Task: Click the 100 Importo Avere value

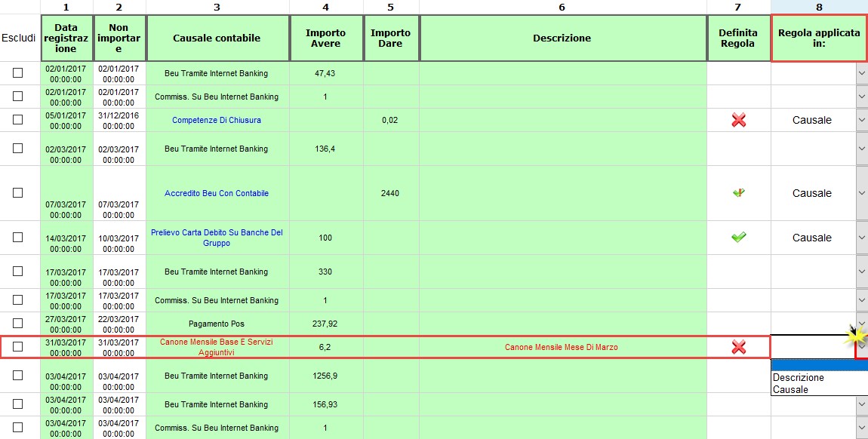Action: (325, 238)
